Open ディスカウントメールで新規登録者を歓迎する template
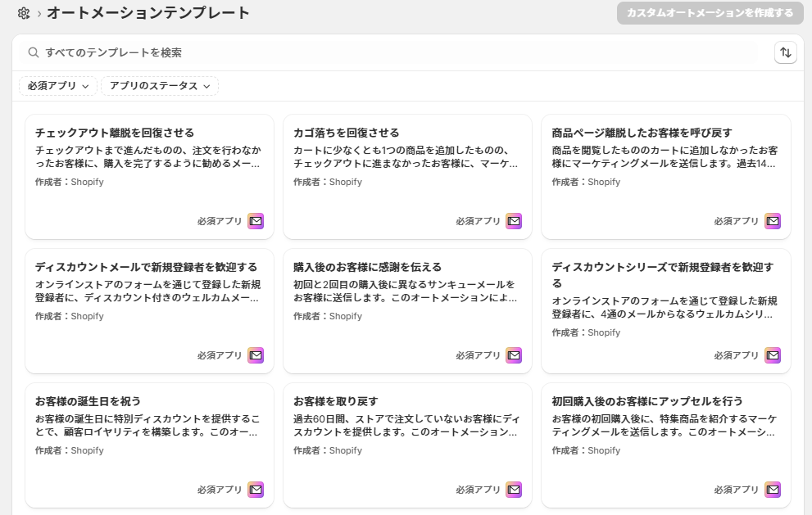The image size is (812, 515). pyautogui.click(x=146, y=267)
